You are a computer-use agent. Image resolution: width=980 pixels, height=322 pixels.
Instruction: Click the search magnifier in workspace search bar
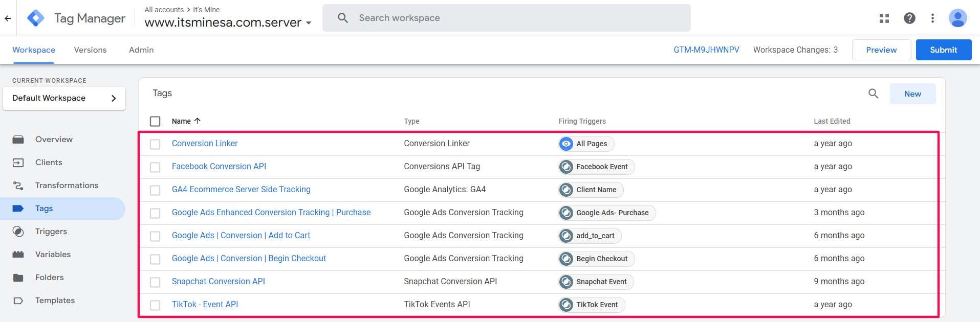[x=343, y=18]
